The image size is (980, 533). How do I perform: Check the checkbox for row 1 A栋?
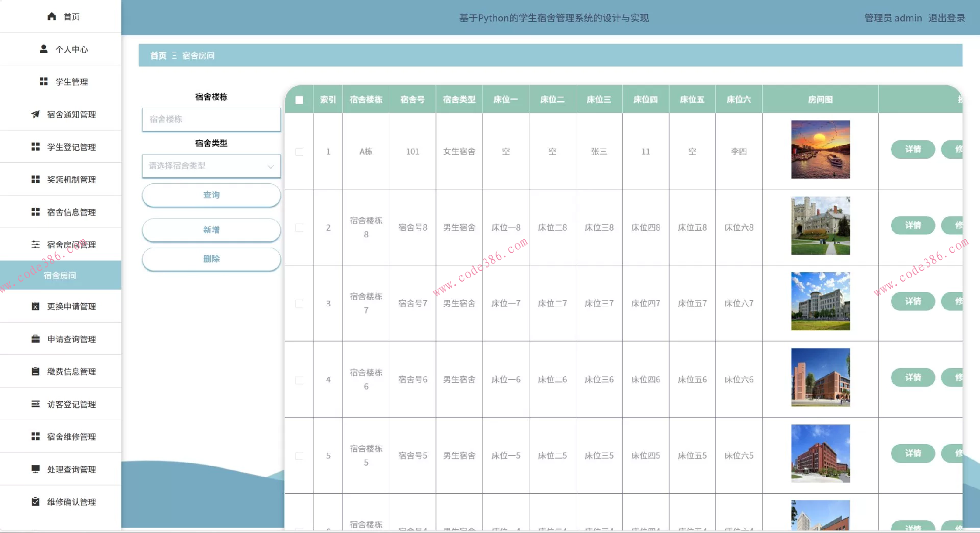tap(299, 152)
